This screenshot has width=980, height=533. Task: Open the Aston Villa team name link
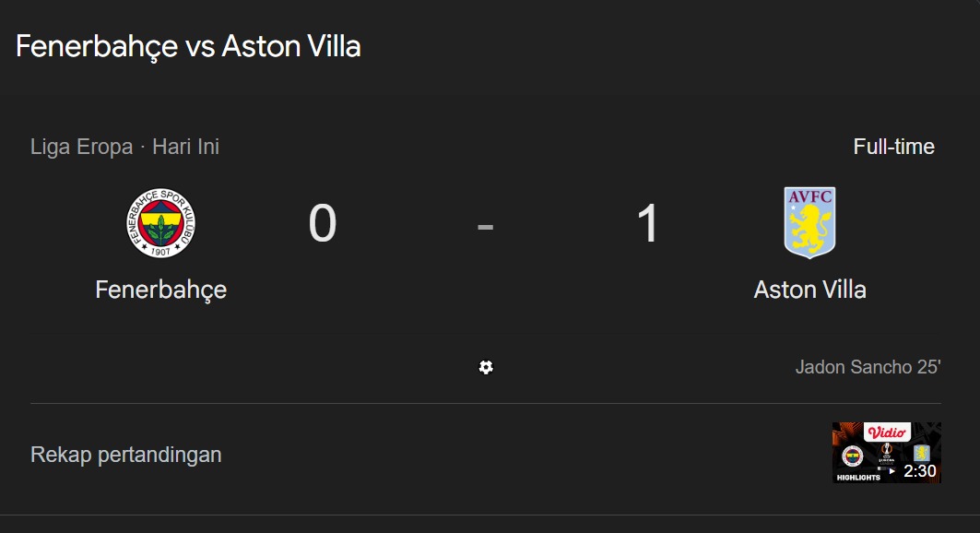pos(809,290)
